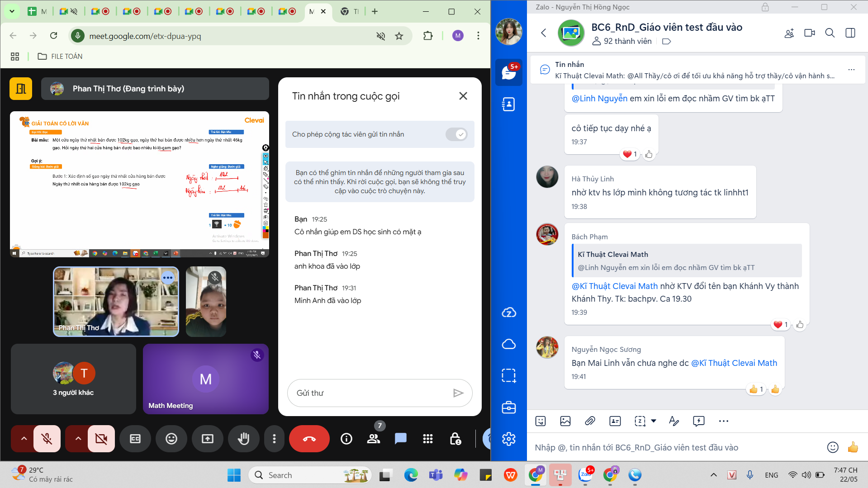This screenshot has width=868, height=488.
Task: Reload the Google Meet page
Action: click(x=53, y=36)
